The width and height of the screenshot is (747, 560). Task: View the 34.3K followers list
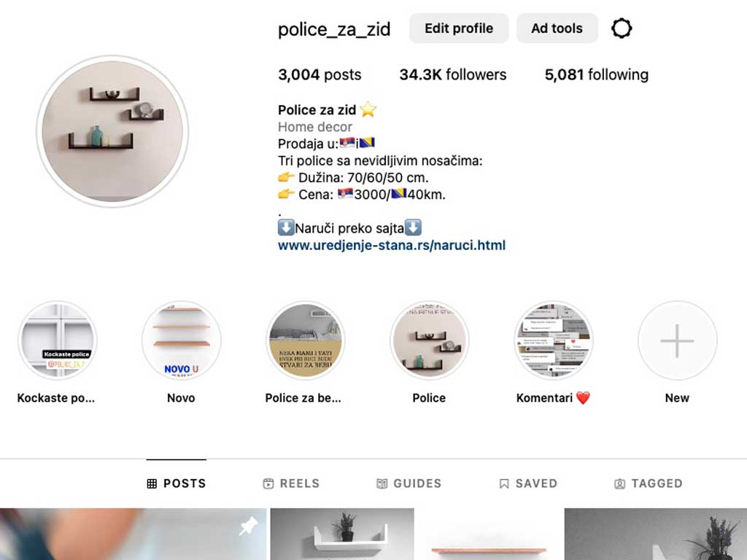tap(452, 75)
